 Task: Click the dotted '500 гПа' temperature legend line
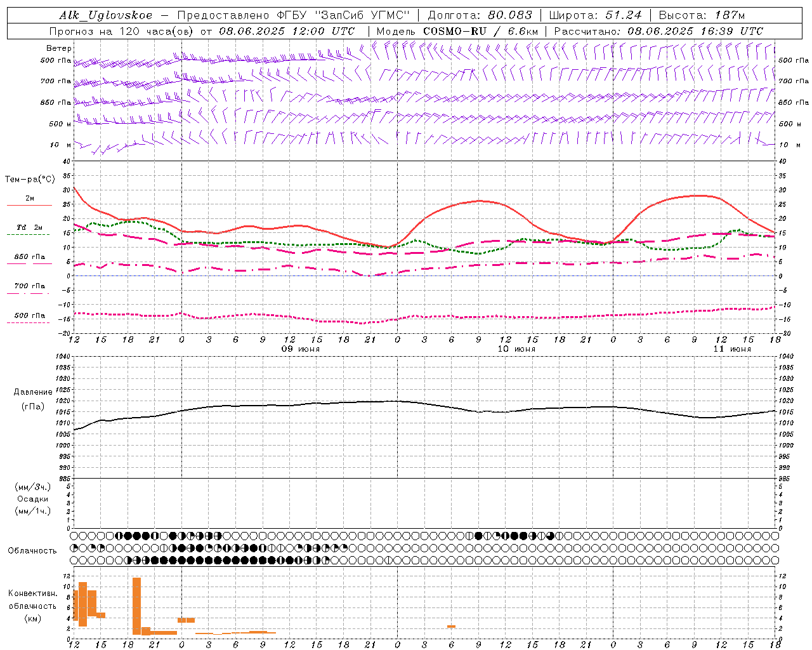[29, 322]
